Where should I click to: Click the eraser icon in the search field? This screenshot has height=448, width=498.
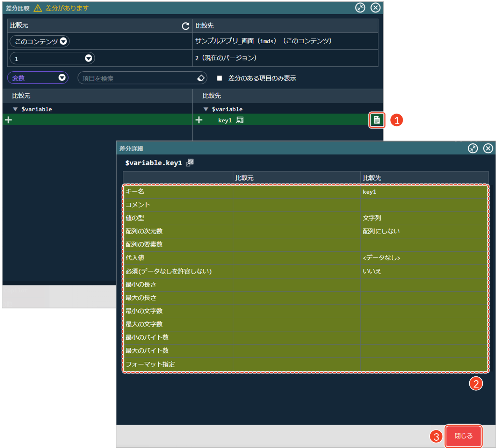pyautogui.click(x=201, y=78)
